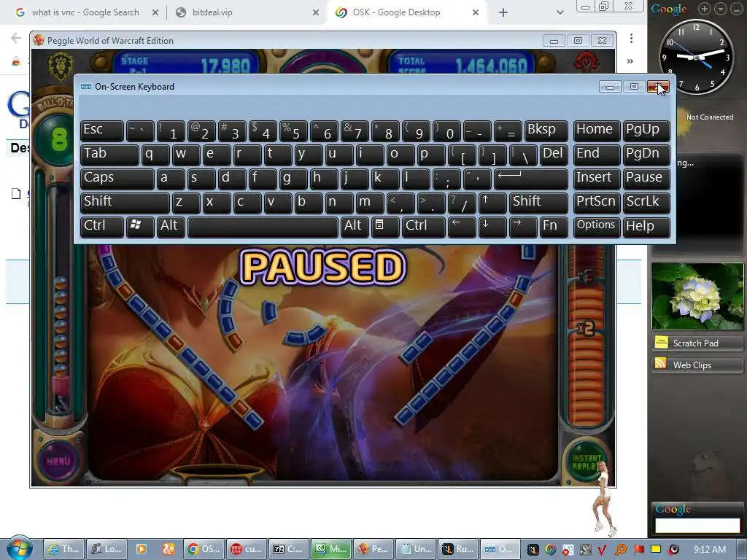
Task: Click the Enter key arrow icon
Action: point(531,178)
